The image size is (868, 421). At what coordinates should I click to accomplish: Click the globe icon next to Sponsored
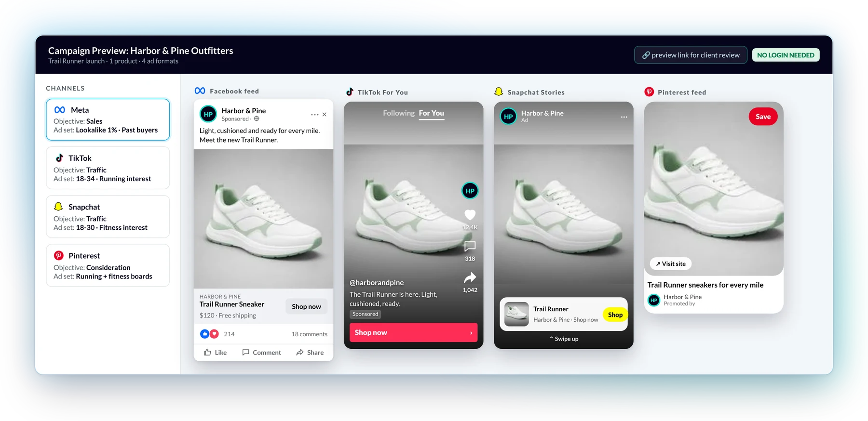pos(257,119)
